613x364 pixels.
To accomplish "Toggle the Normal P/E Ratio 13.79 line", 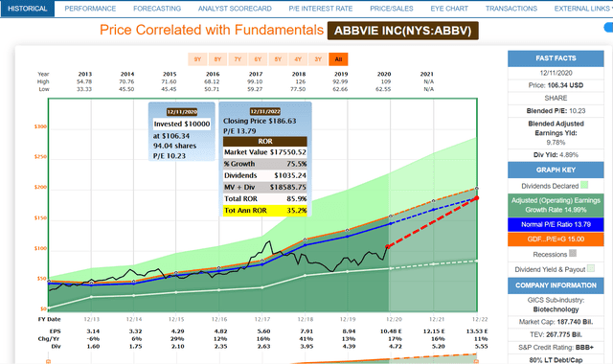I will click(556, 224).
